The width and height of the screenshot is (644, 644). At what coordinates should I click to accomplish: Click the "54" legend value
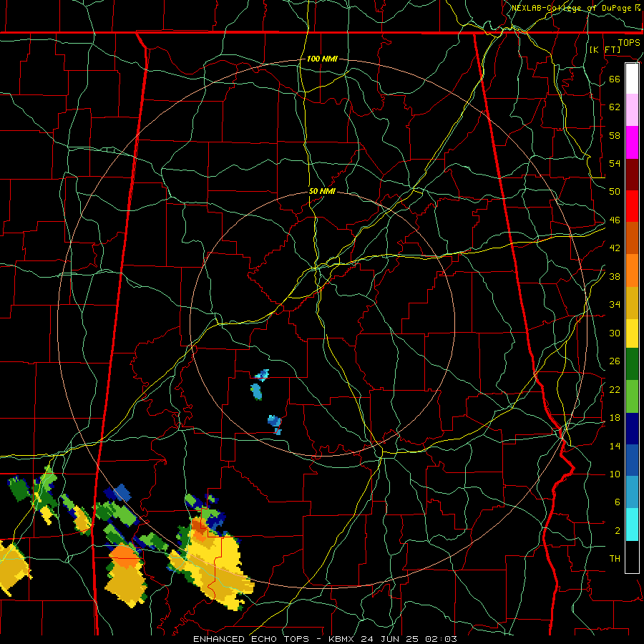615,163
